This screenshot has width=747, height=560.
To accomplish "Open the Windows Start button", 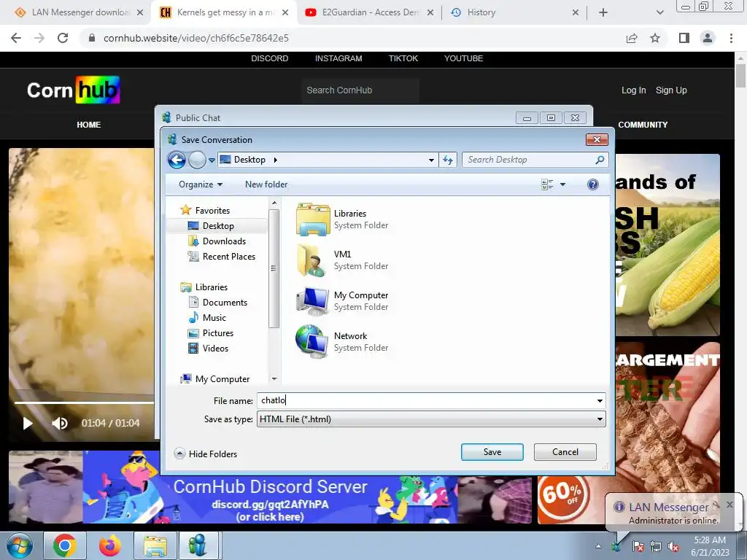I will click(20, 545).
